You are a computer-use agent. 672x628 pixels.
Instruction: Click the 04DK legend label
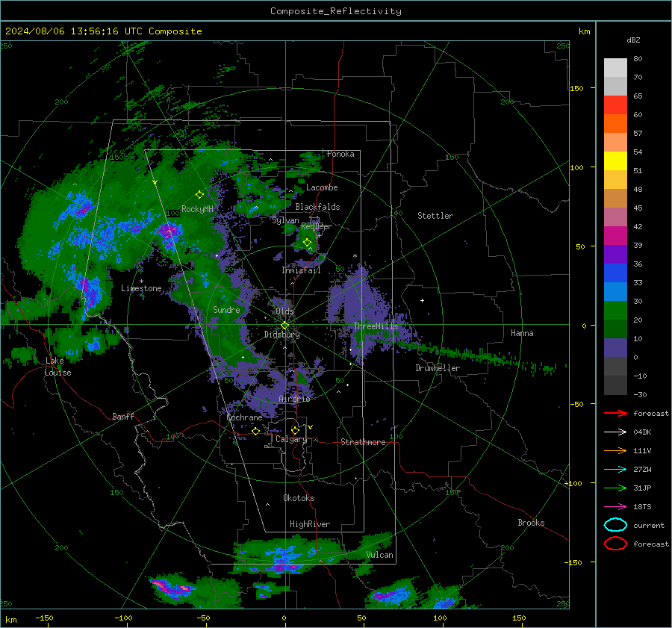pyautogui.click(x=642, y=432)
